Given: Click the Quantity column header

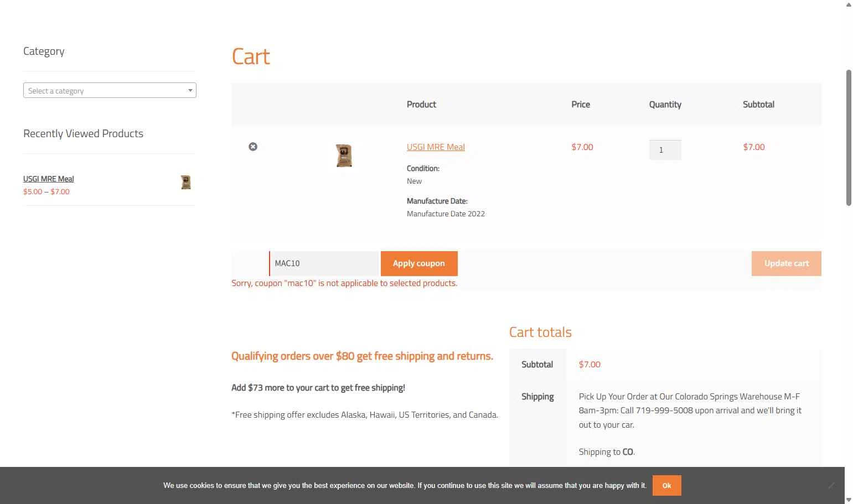Looking at the screenshot, I should point(665,104).
